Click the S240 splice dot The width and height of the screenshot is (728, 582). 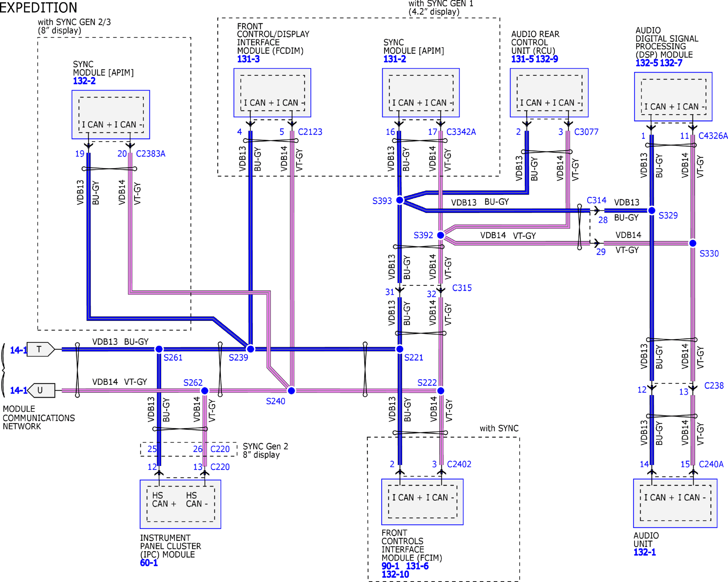coord(291,390)
